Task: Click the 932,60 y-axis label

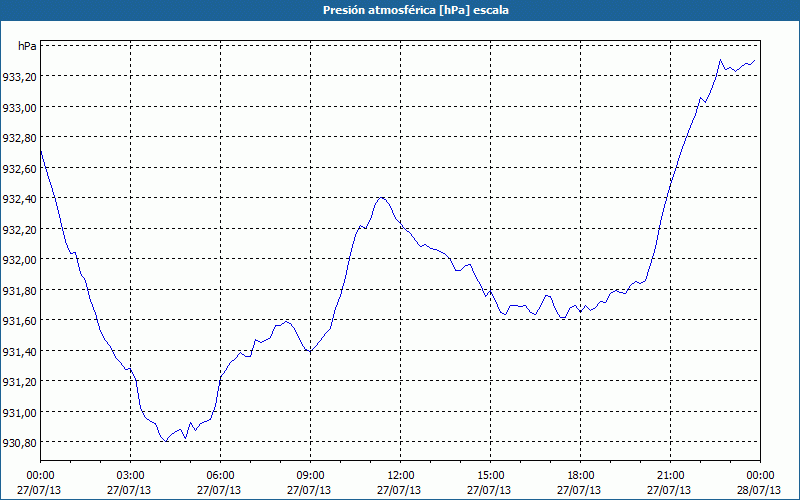Action: coord(19,169)
